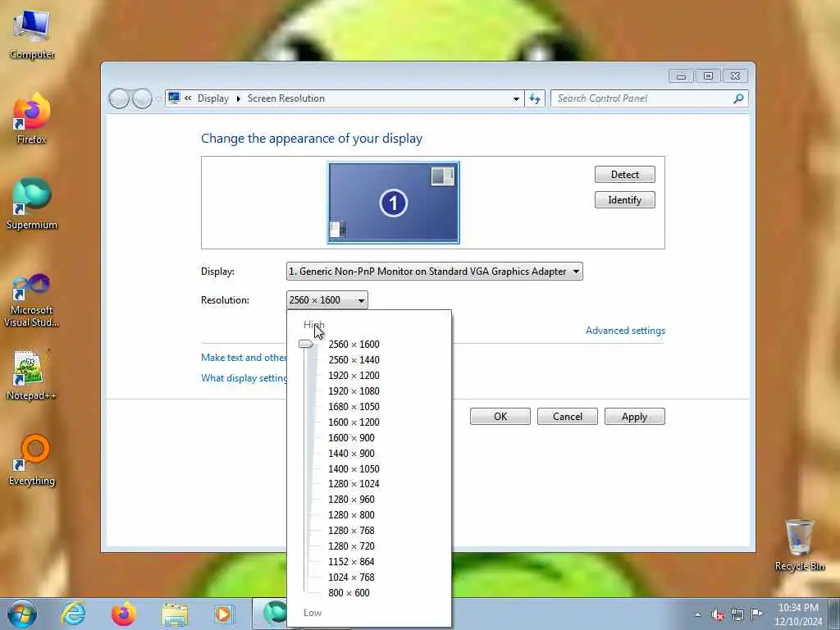This screenshot has width=840, height=630.
Task: Open the Action Center flag icon
Action: click(756, 614)
